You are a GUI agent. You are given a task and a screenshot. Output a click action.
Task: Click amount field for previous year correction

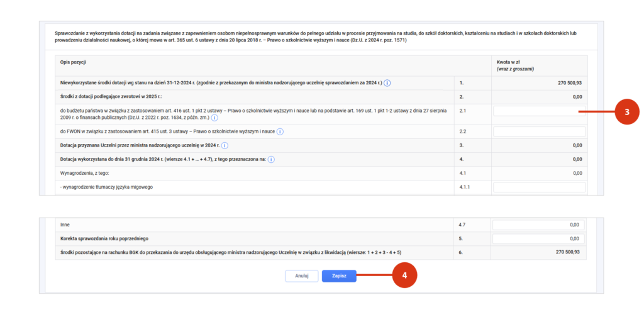pyautogui.click(x=539, y=238)
